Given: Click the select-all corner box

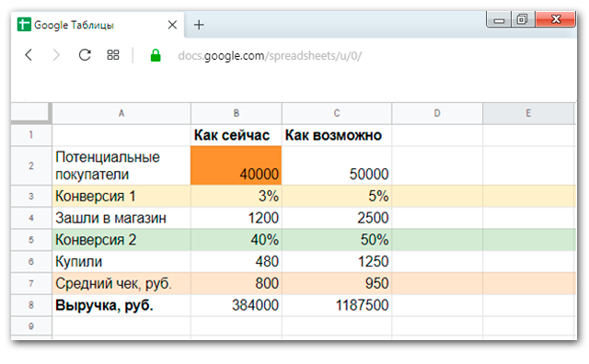Looking at the screenshot, I should click(x=31, y=113).
